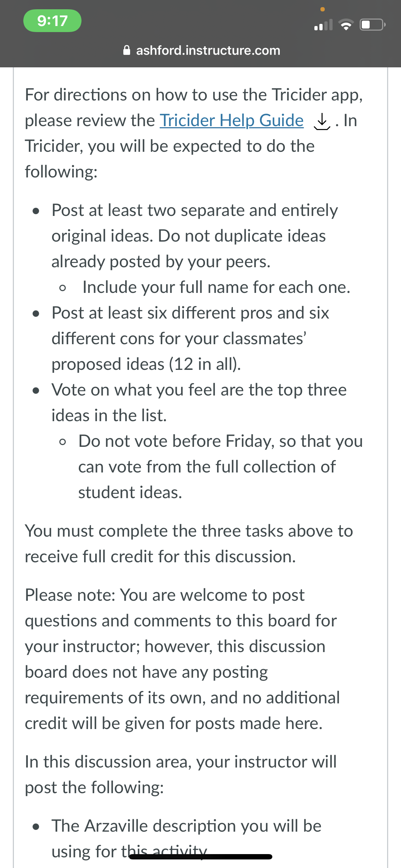Tap the 'Please note' paragraph
The width and height of the screenshot is (401, 868).
[x=182, y=659]
